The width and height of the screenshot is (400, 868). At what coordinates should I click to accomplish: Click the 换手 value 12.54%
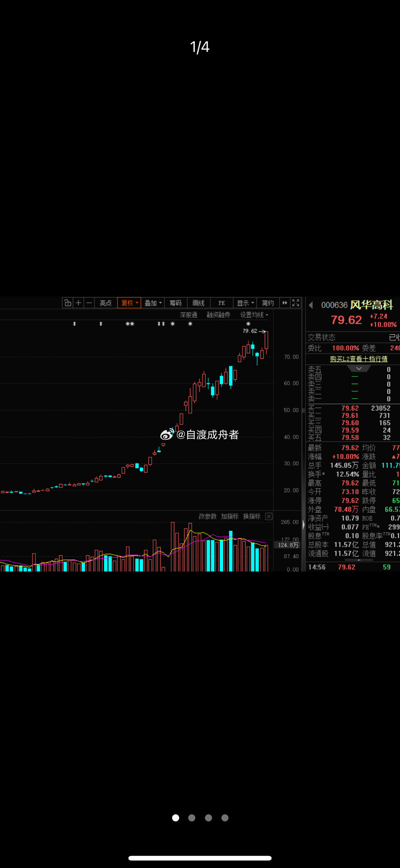coord(347,474)
